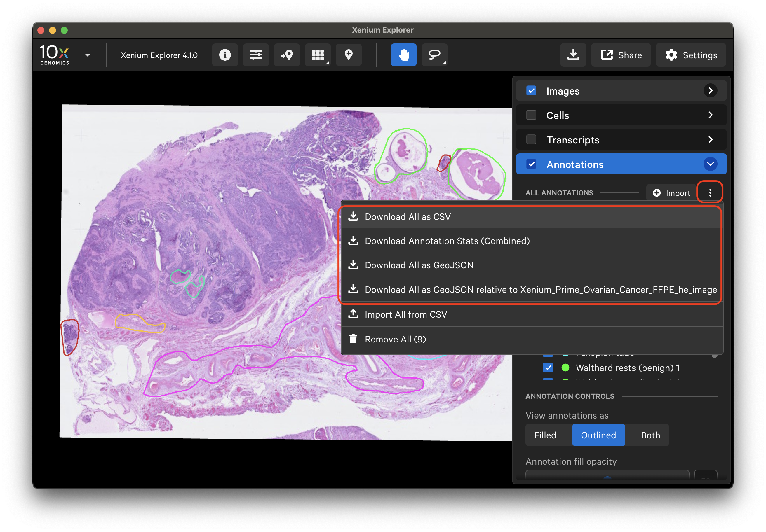The image size is (766, 532).
Task: Select the lasso selection tool
Action: click(434, 55)
